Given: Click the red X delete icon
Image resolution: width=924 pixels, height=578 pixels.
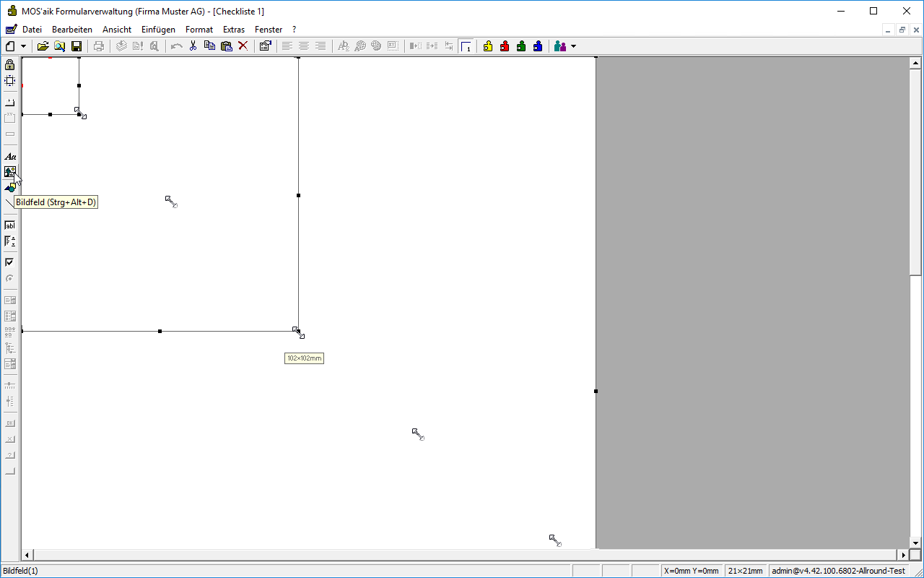Looking at the screenshot, I should pos(243,46).
